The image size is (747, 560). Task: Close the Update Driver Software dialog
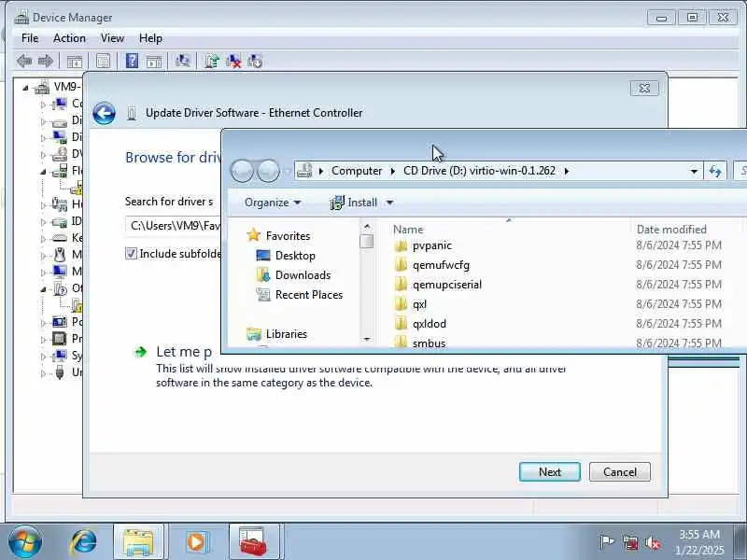(644, 88)
